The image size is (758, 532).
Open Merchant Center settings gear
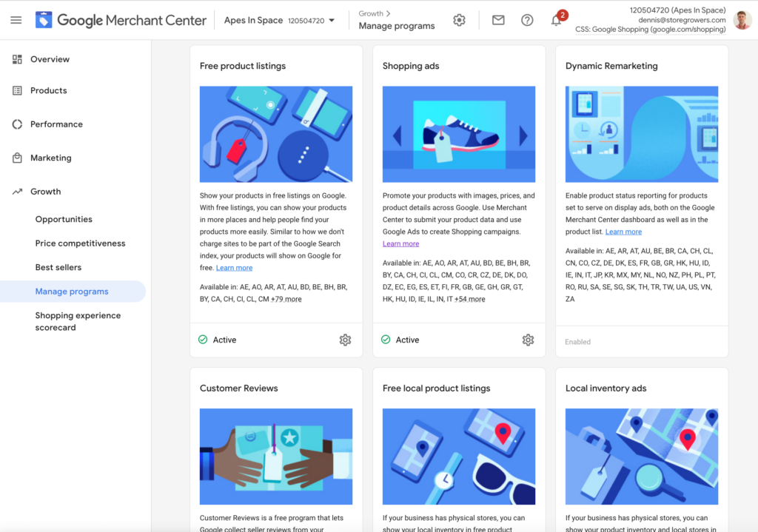point(459,20)
